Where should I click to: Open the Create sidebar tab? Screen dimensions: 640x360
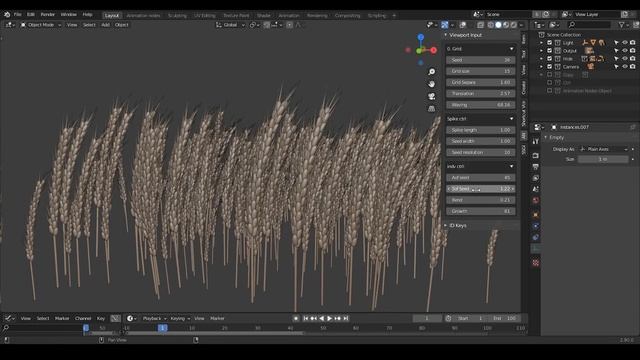point(524,87)
